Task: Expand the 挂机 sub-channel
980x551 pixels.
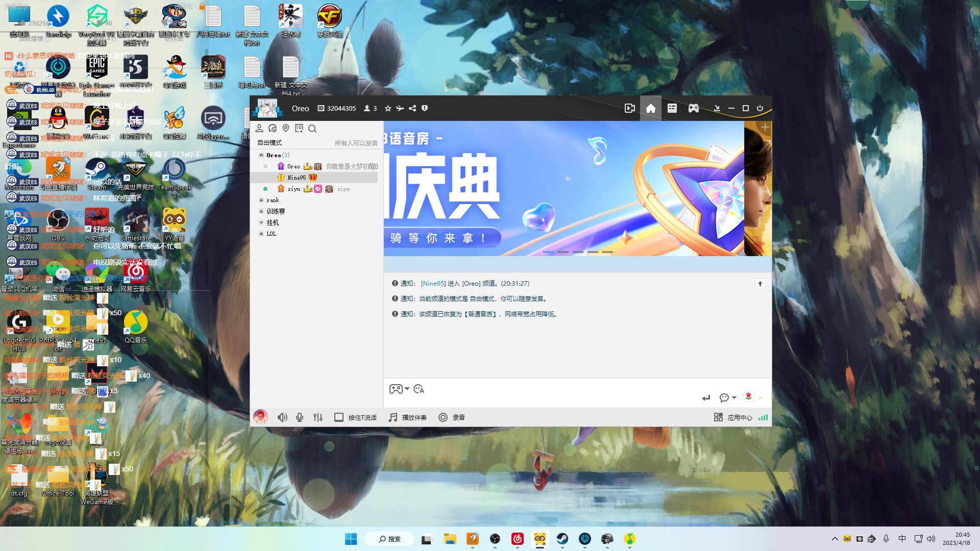Action: click(x=261, y=222)
